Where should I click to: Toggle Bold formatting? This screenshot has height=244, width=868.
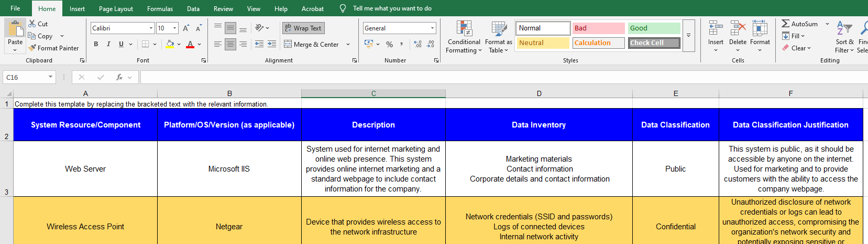pyautogui.click(x=96, y=44)
